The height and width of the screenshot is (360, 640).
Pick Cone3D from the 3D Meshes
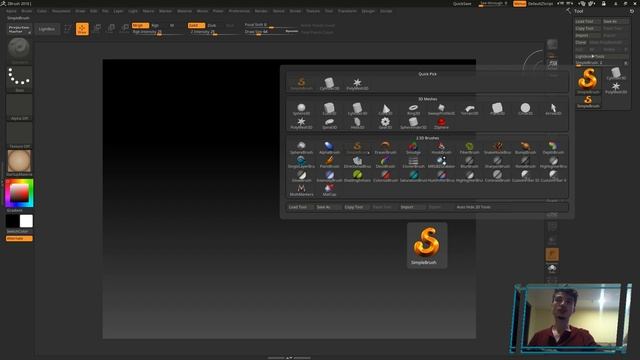pos(385,109)
